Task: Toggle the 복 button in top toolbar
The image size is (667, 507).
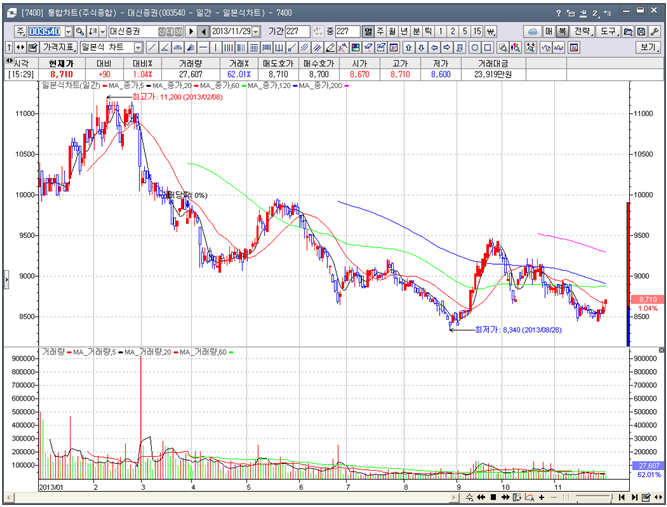Action: pyautogui.click(x=562, y=31)
